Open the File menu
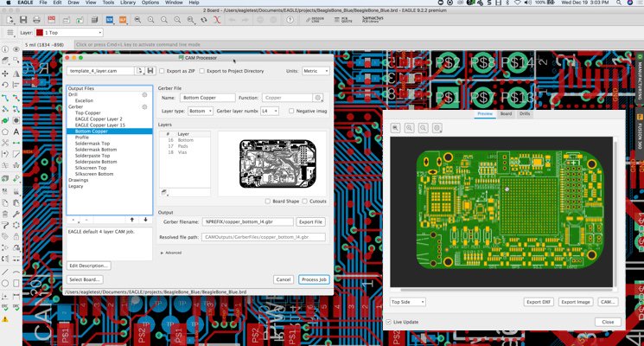Screen dimensions: 644x346 (x=43, y=3)
